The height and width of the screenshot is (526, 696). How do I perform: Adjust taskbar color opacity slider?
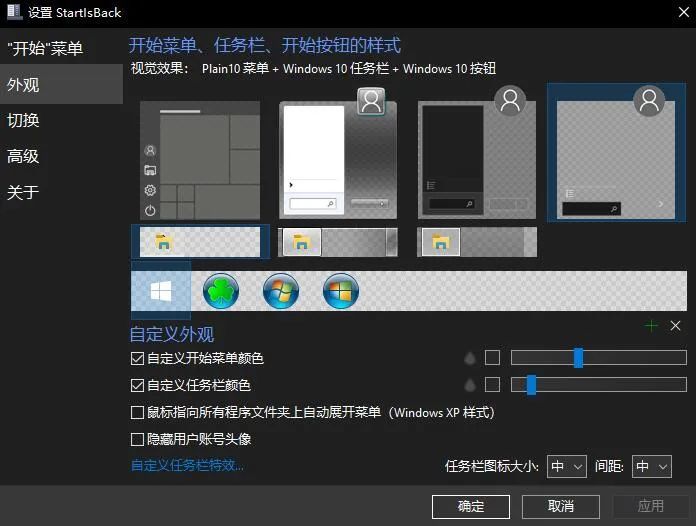tap(599, 385)
